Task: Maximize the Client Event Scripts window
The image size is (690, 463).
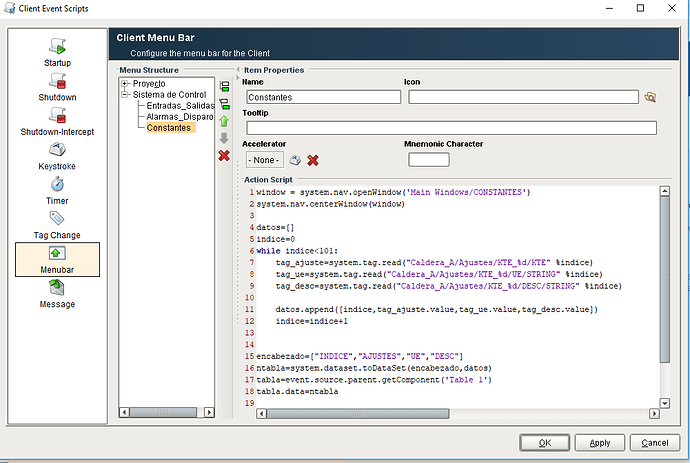Action: 640,8
